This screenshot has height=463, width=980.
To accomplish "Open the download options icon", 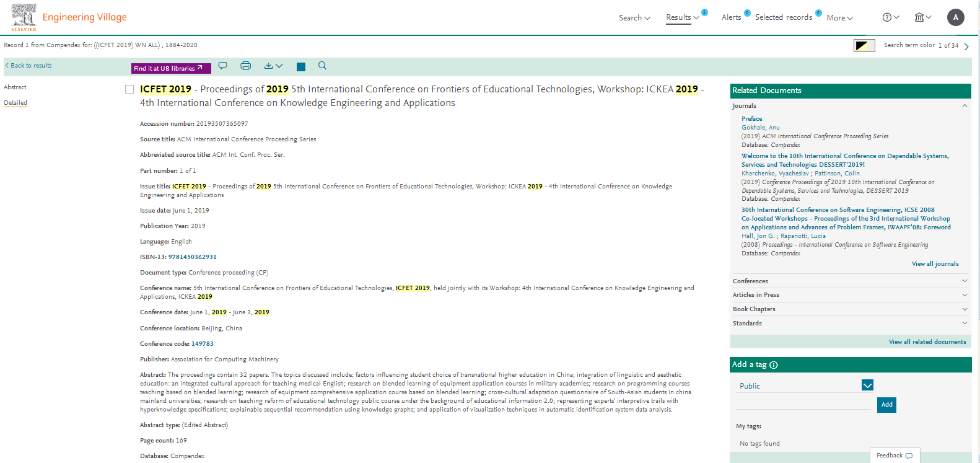I will [273, 66].
